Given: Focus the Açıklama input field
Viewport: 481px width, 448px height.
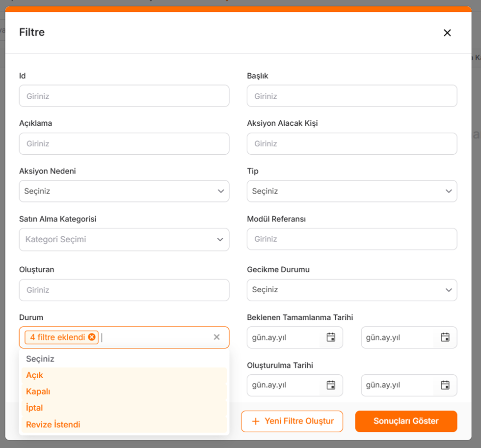Looking at the screenshot, I should coord(124,144).
